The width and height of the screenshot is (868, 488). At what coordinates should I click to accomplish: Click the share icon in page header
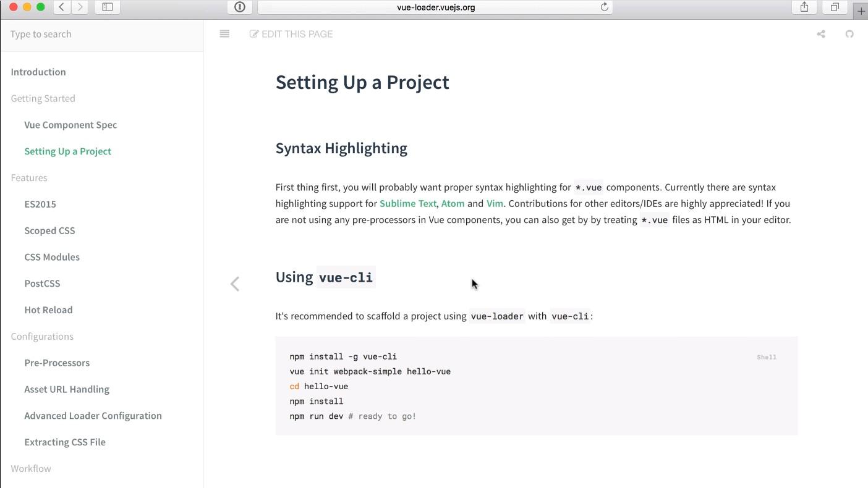[x=821, y=34]
